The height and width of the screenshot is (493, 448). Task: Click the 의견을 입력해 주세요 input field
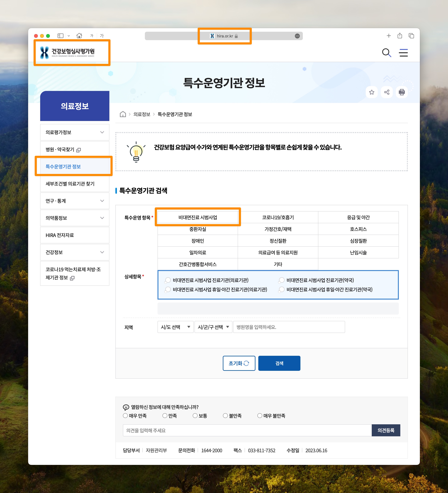point(247,430)
